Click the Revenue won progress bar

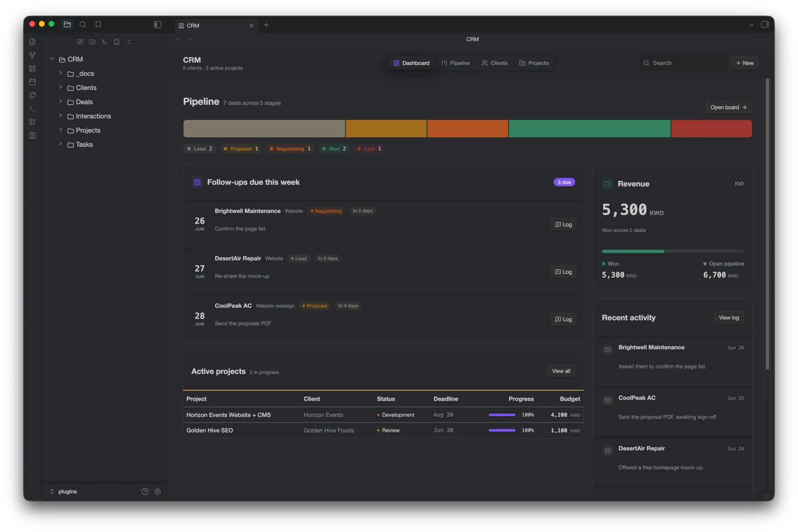(x=672, y=251)
